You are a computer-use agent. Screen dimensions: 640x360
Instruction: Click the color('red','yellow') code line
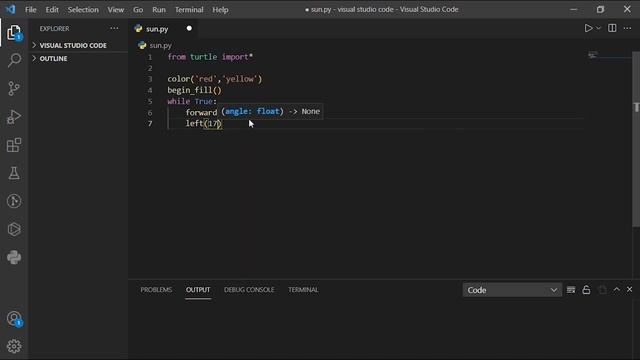tap(215, 79)
